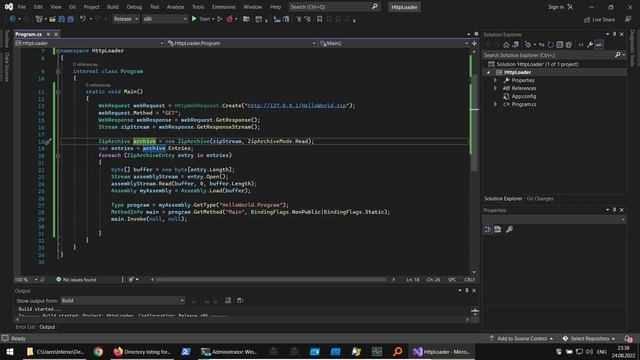Viewport: 640px width, 360px height.
Task: Collapse the foreach block outlining toggle
Action: click(58, 156)
